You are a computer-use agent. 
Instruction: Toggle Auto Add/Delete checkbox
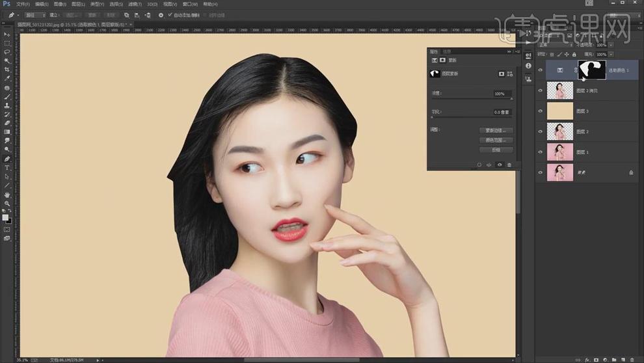tap(170, 15)
